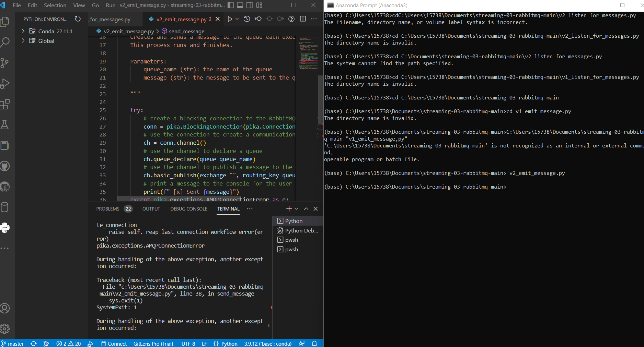Viewport: 644px width, 347px height.
Task: Synchronize changes from status bar
Action: (x=33, y=344)
